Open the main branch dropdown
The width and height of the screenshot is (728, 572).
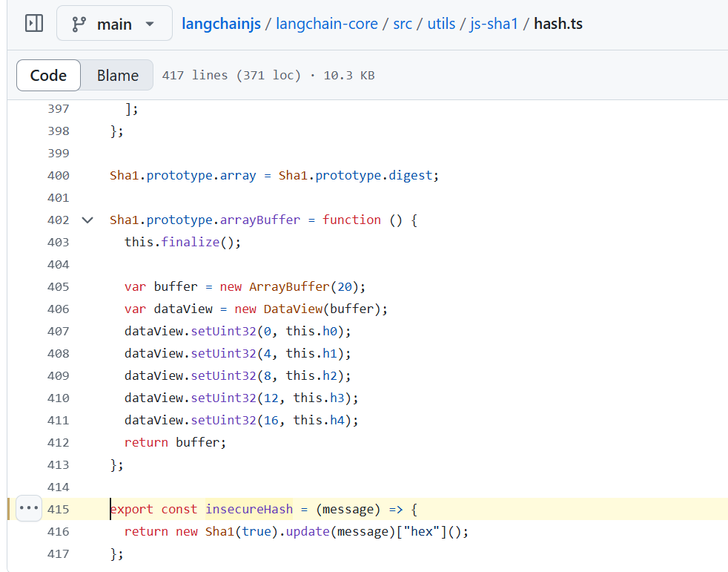114,23
